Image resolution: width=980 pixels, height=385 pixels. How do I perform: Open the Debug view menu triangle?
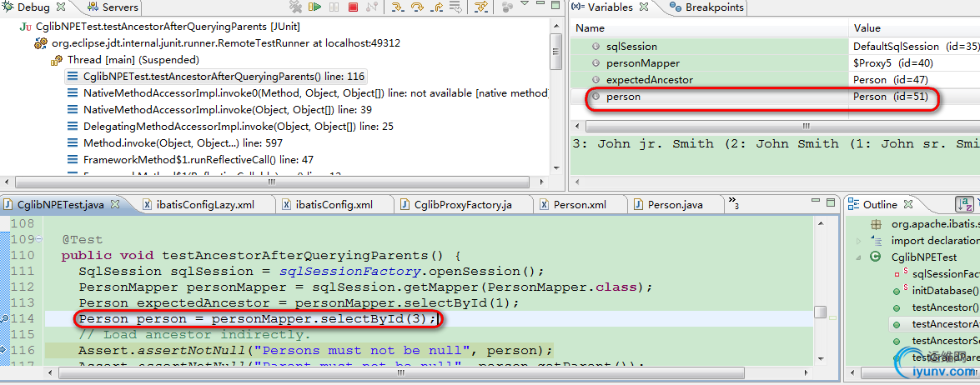click(524, 5)
